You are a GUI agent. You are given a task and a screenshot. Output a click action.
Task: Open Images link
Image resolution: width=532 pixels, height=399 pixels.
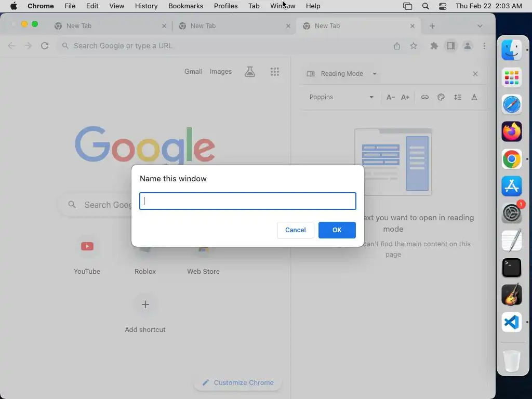[220, 72]
